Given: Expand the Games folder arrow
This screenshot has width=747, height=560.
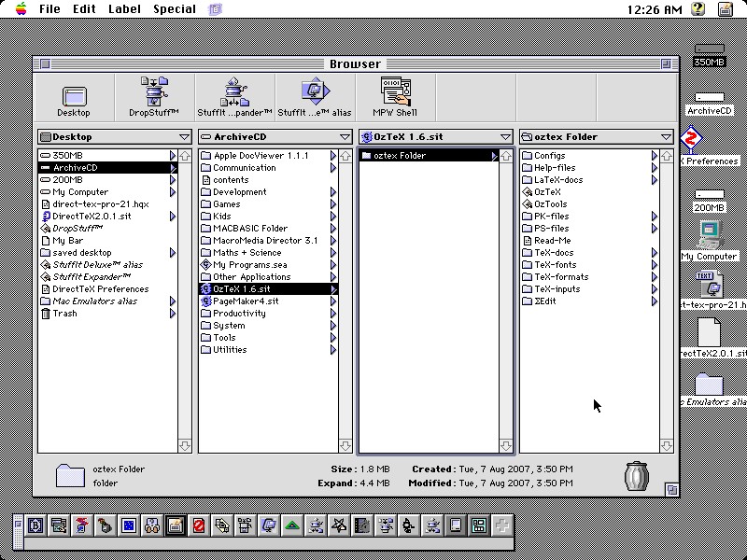Looking at the screenshot, I should pyautogui.click(x=333, y=204).
